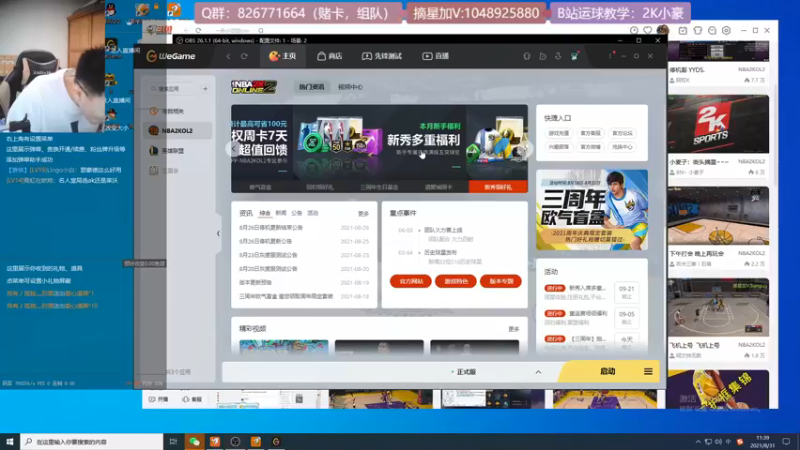This screenshot has width=800, height=450.
Task: Show hidden system tray icons
Action: pos(697,441)
